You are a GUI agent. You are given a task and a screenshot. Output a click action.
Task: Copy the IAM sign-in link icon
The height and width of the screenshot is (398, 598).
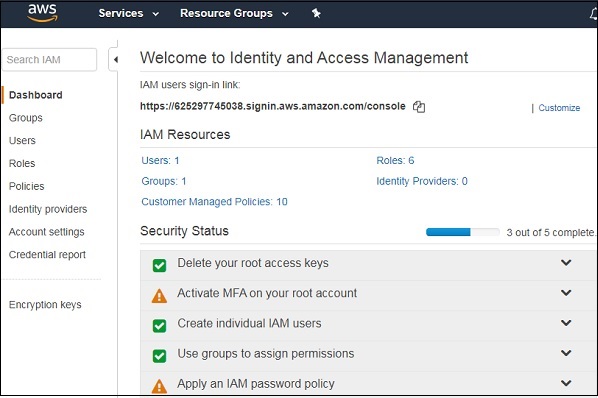click(419, 107)
